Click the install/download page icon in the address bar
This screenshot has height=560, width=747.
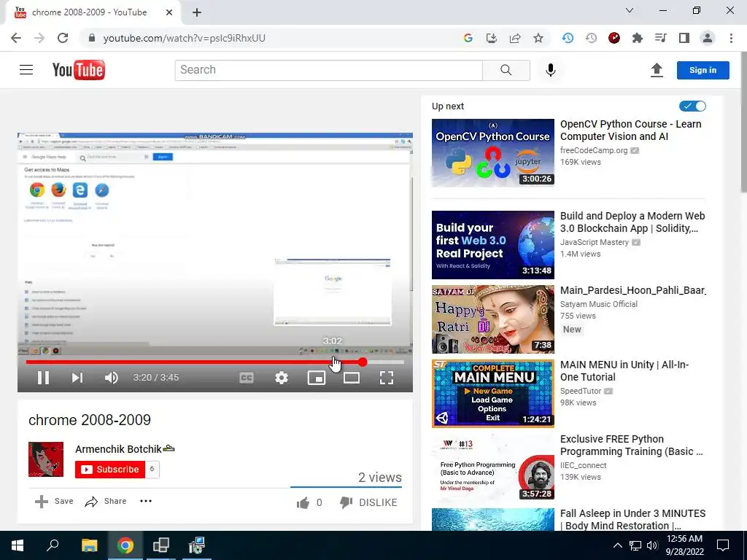coord(491,38)
